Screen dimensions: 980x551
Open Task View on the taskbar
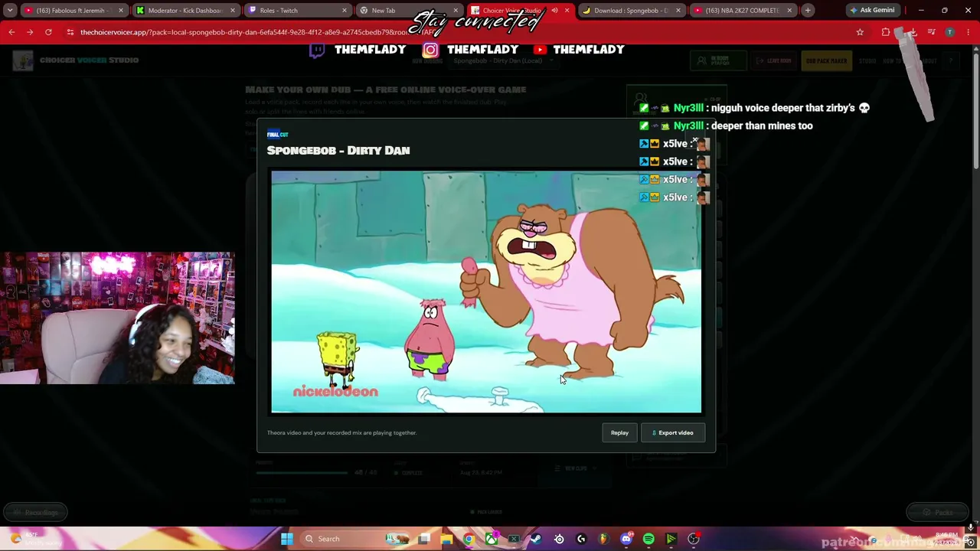click(424, 539)
